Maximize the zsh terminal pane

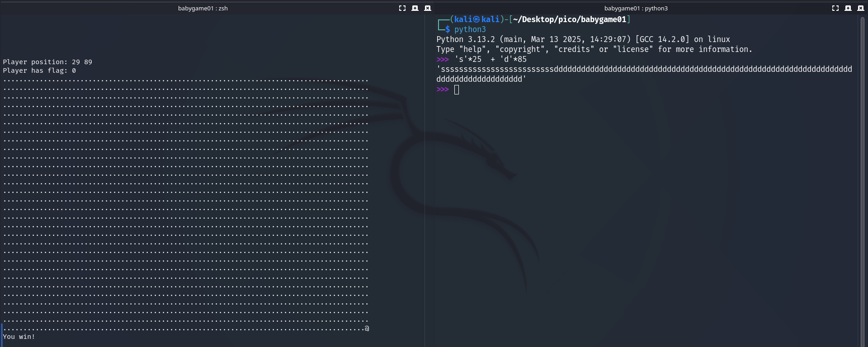pos(402,8)
